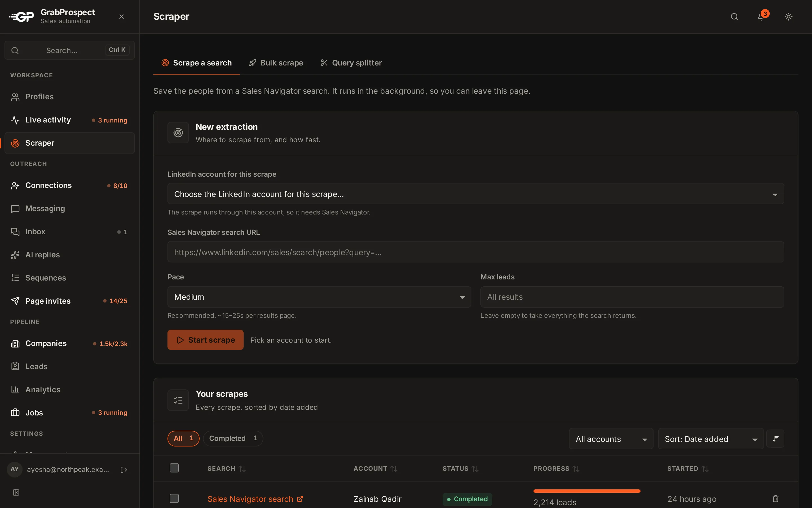Sort table by the SEARCH column arrows
Screen dimensions: 812x508
point(242,468)
